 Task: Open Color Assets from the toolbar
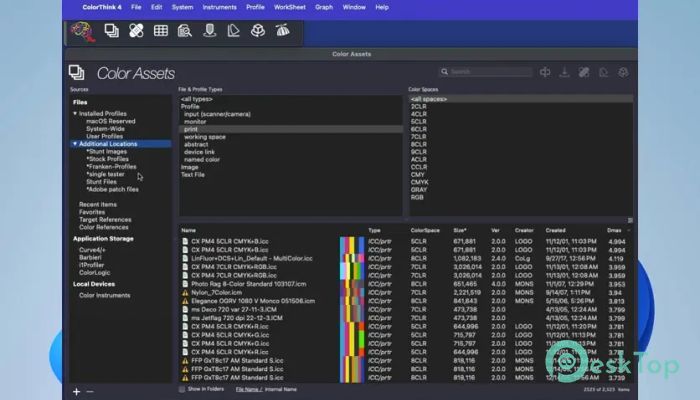(112, 31)
